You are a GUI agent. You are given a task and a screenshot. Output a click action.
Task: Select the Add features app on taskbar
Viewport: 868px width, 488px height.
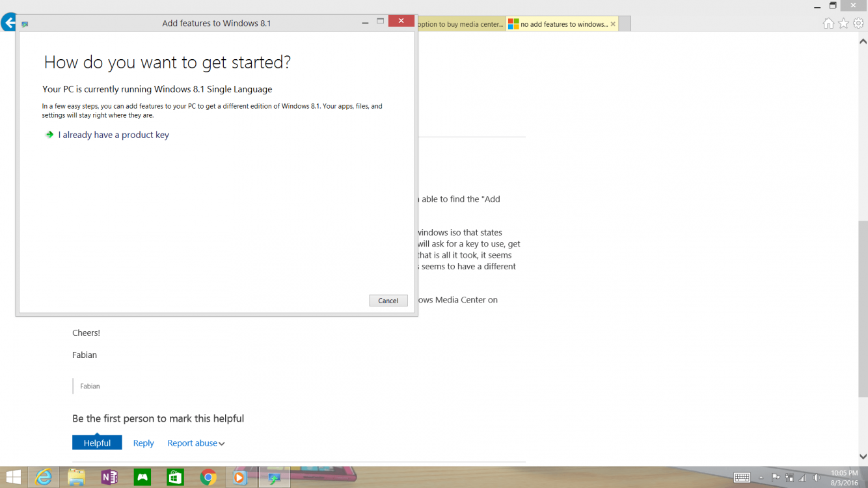click(274, 477)
